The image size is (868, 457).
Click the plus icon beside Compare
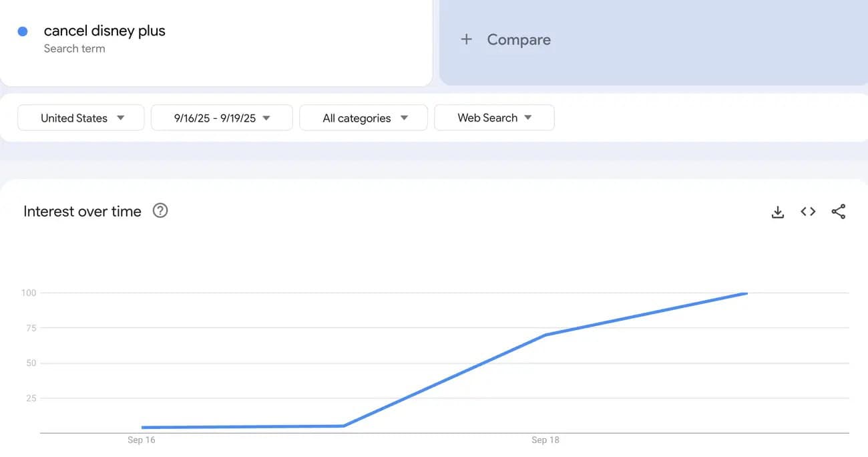[466, 39]
